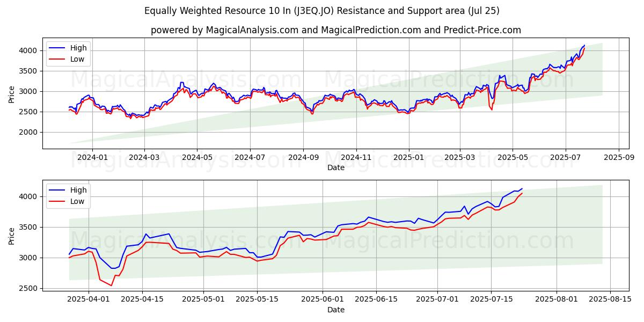Screen dimensions: 644x322
Task: Click the 2025-06-01 date label
Action: coord(323,300)
